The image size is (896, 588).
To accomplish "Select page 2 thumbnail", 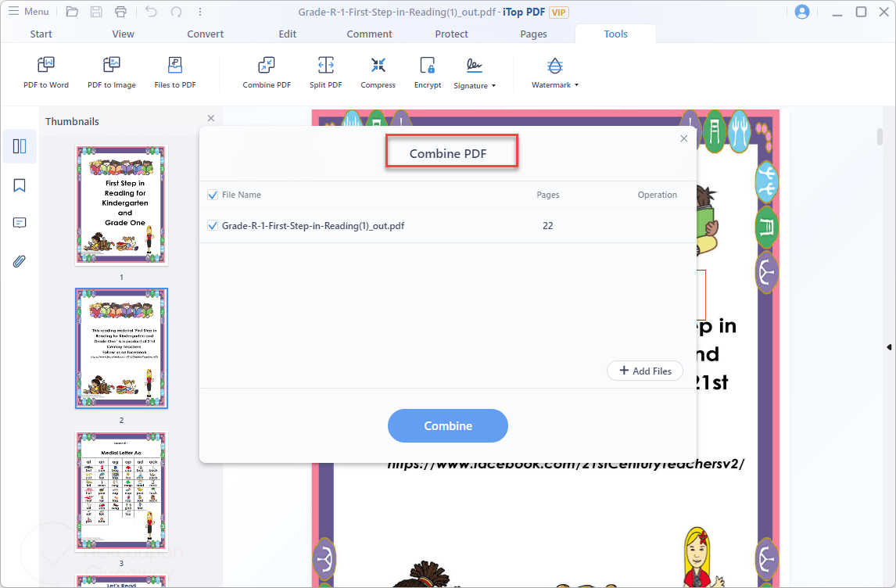I will point(121,348).
